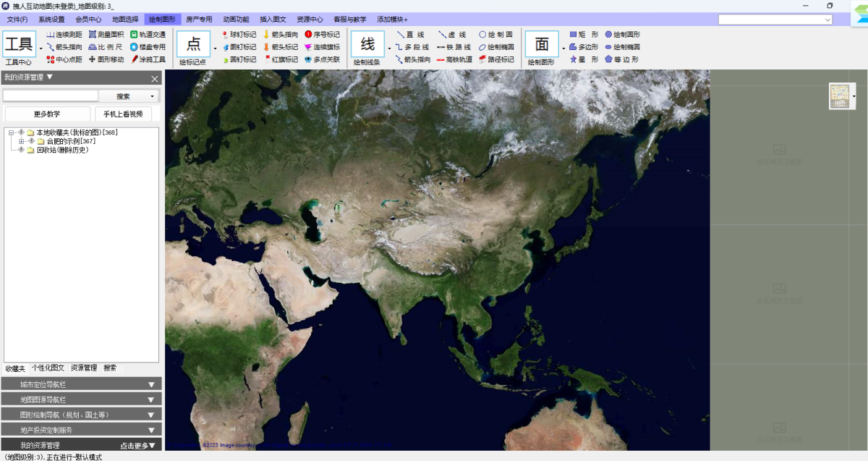Image resolution: width=868 pixels, height=461 pixels.
Task: Select the 连续测距 distance measuring tool
Action: click(x=64, y=34)
